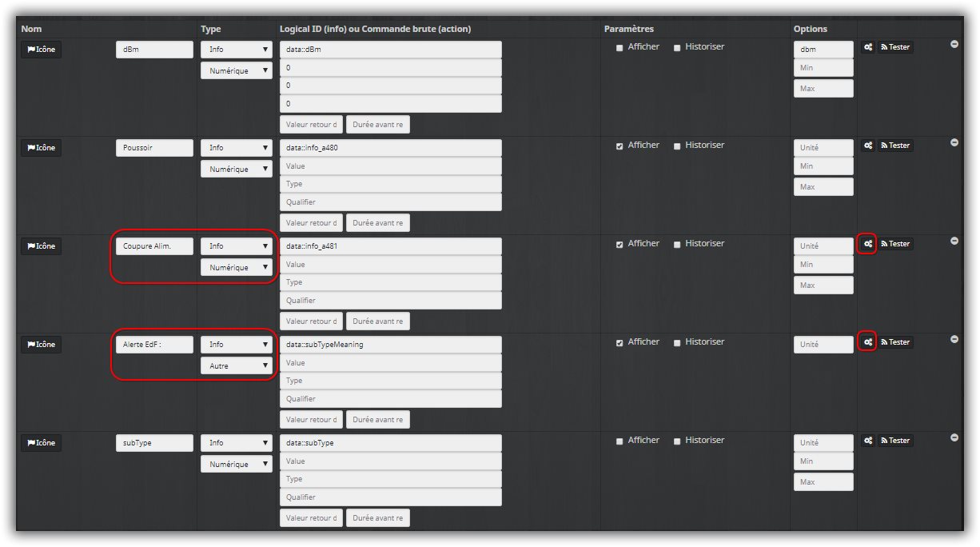The width and height of the screenshot is (980, 547).
Task: Click Tester button for the Poussoir command
Action: tap(895, 146)
